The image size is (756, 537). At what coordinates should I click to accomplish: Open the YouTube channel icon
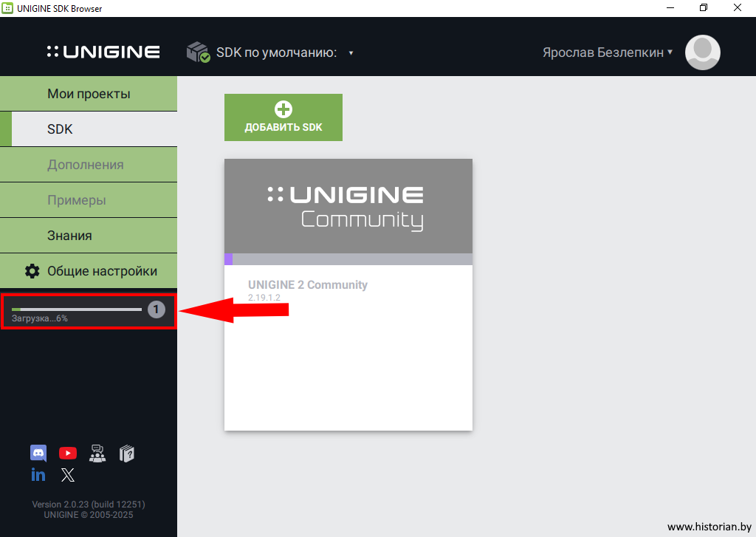[68, 454]
